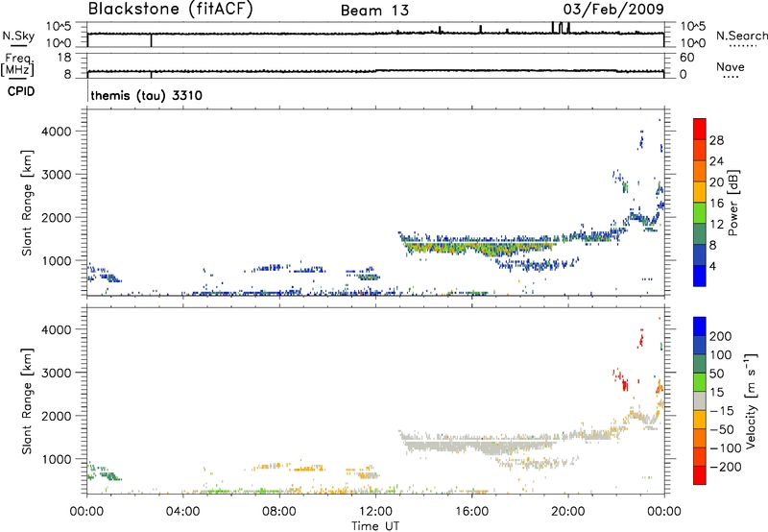Click the 'Power [dB]' colorbar title

pyautogui.click(x=732, y=203)
